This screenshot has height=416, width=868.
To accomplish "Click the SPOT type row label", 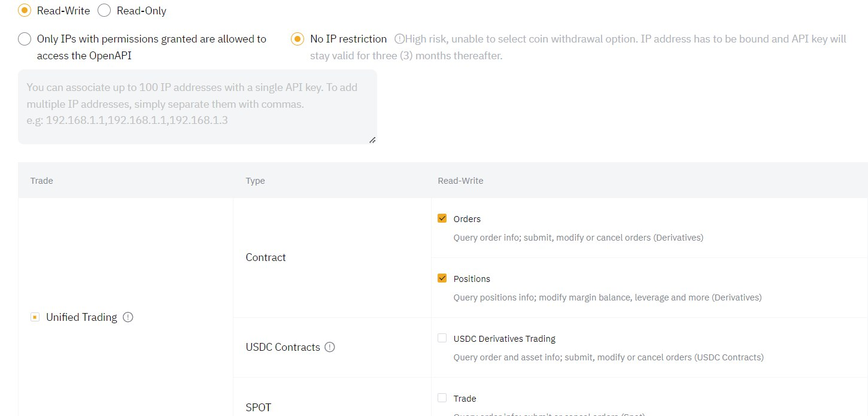I will 259,408.
